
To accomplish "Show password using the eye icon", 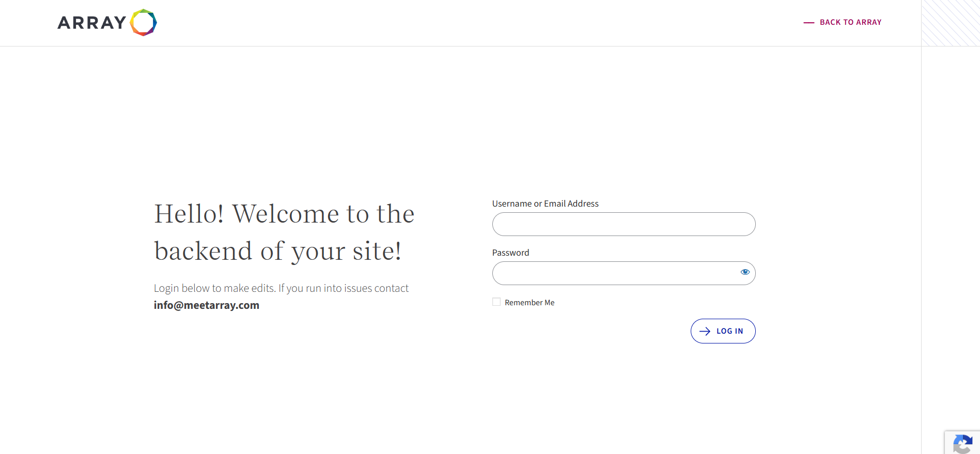I will pyautogui.click(x=745, y=272).
